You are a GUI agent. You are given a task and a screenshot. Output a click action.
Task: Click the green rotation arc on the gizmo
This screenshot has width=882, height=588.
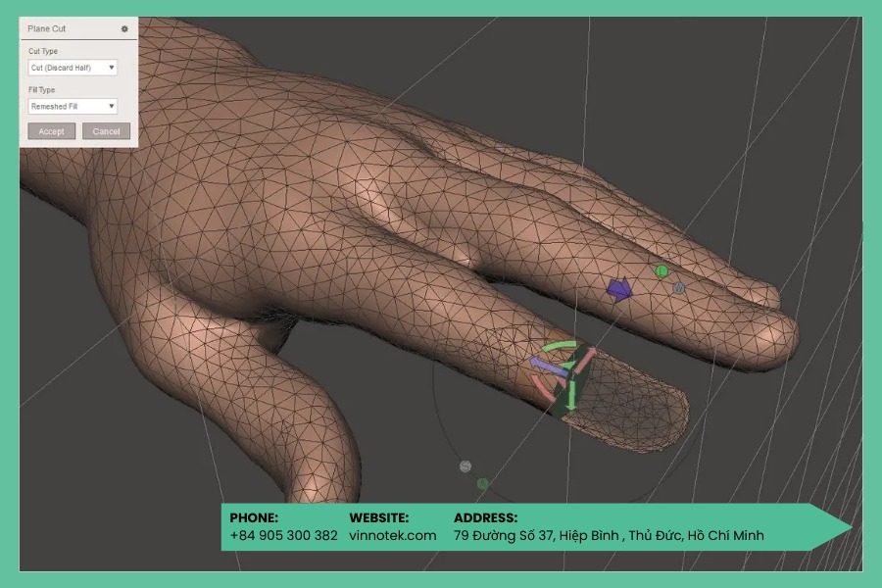tap(561, 346)
